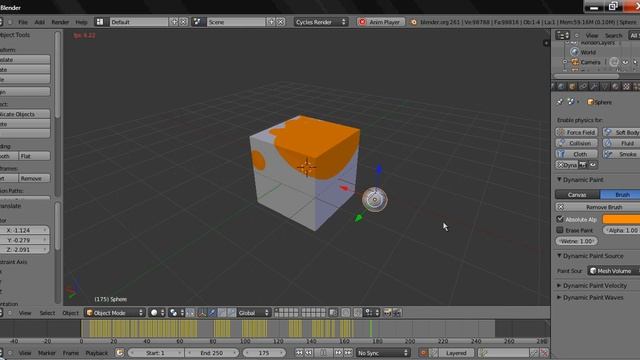
Task: Open the Add menu
Action: pyautogui.click(x=40, y=22)
